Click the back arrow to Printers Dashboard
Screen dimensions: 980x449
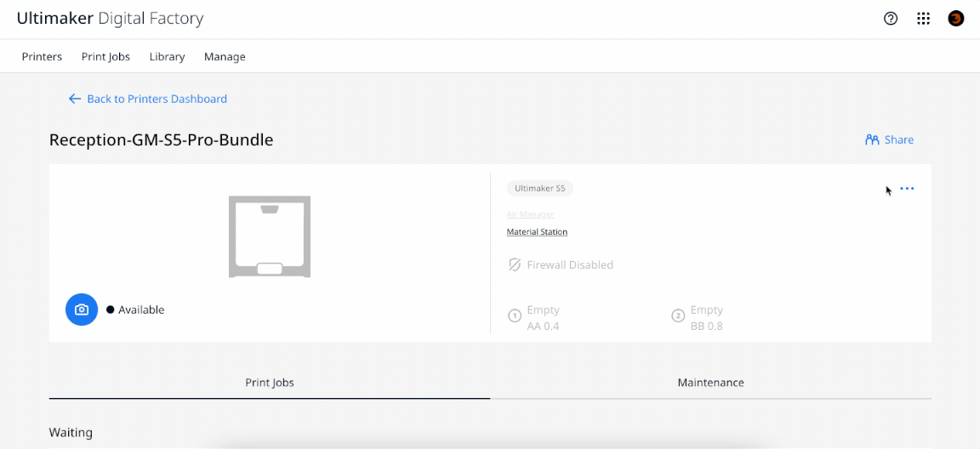point(75,99)
